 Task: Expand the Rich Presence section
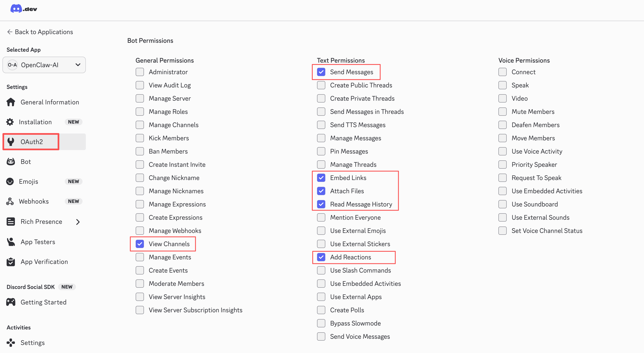coord(78,221)
